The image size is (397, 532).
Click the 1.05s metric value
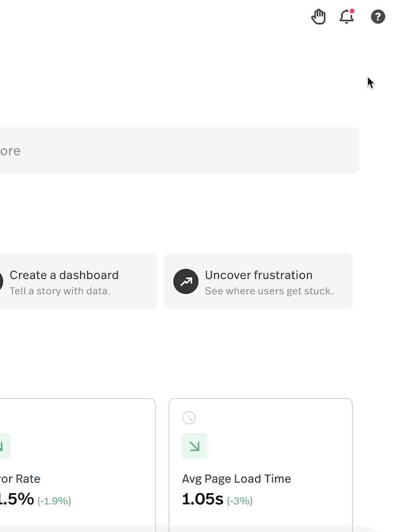tap(202, 499)
